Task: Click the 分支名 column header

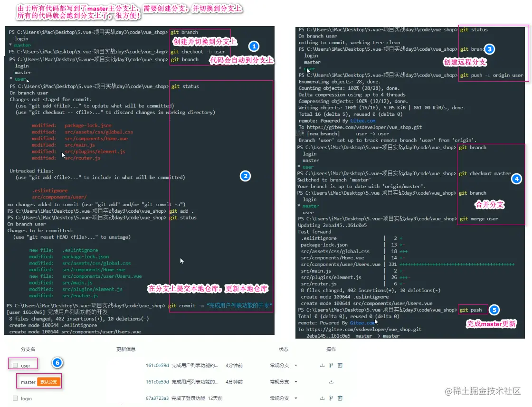Action: 28,349
